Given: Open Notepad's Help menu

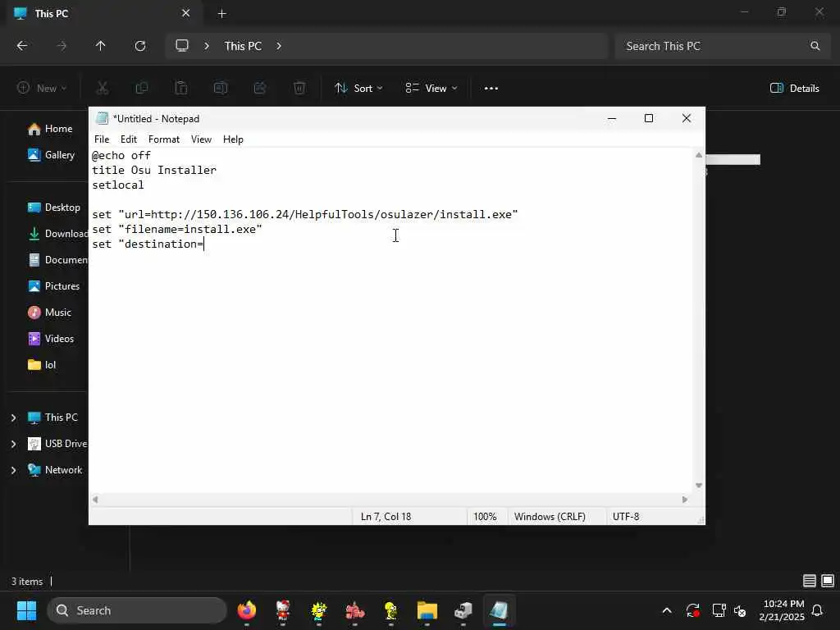Looking at the screenshot, I should pyautogui.click(x=233, y=139).
